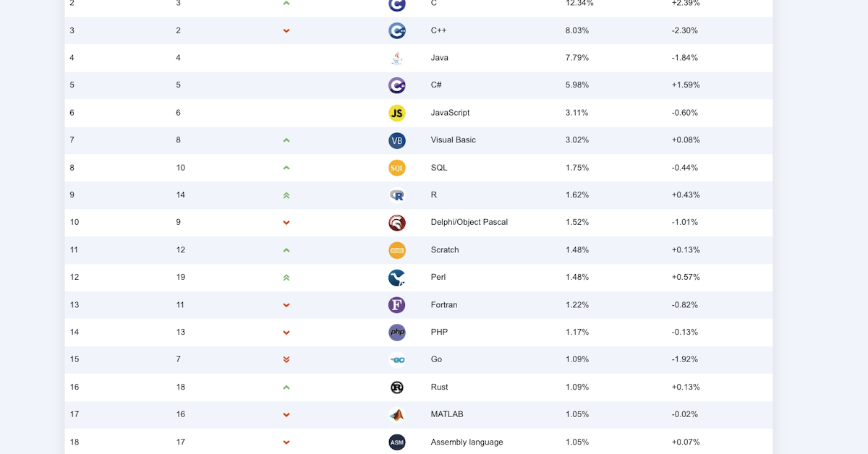Click the 5.98% rating for C#
868x454 pixels.
[x=576, y=85]
